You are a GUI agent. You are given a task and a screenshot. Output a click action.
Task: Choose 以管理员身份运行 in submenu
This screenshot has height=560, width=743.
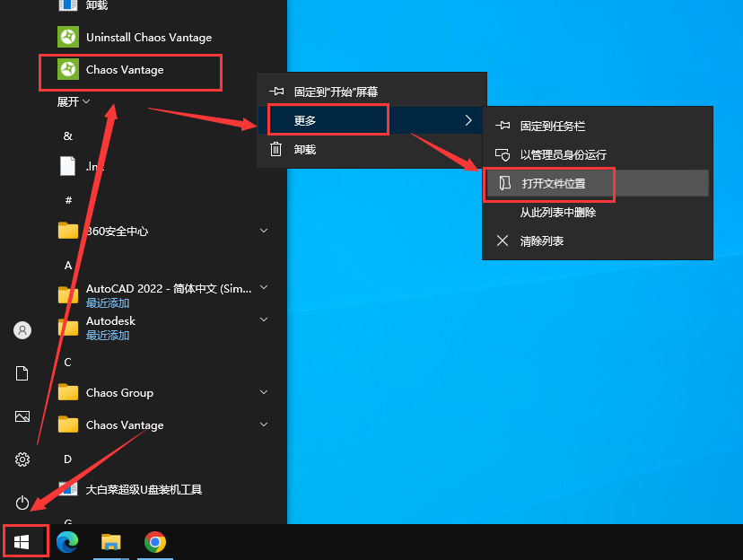click(597, 154)
